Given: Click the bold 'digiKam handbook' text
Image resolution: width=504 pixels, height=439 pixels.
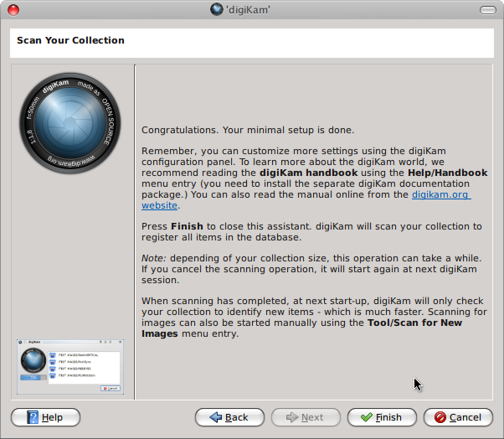Looking at the screenshot, I should (309, 173).
